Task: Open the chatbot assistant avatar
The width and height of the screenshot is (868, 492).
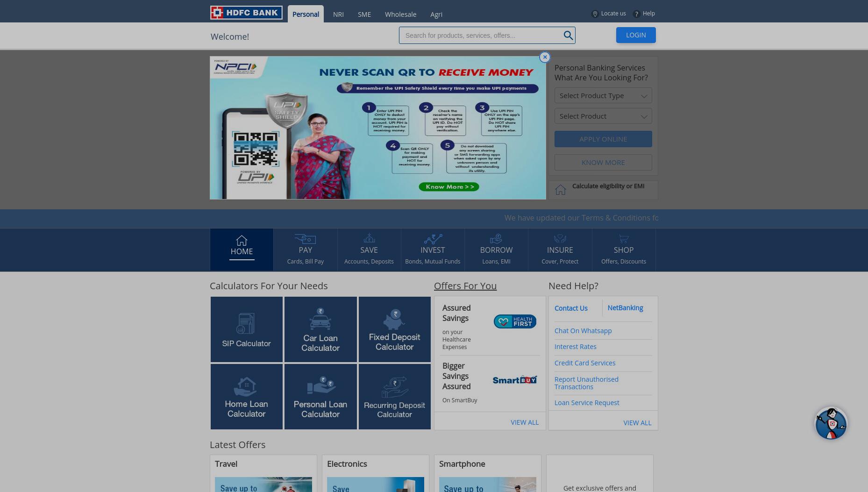Action: pos(831,424)
